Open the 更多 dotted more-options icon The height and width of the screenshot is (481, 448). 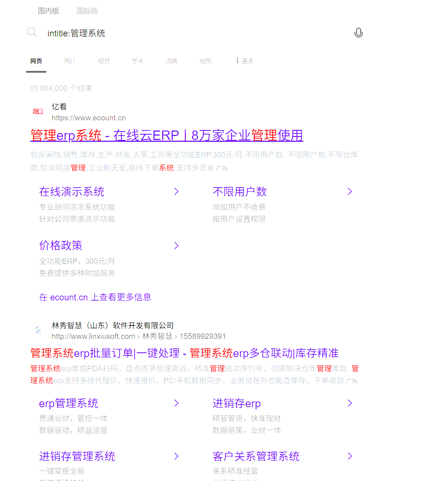click(237, 60)
